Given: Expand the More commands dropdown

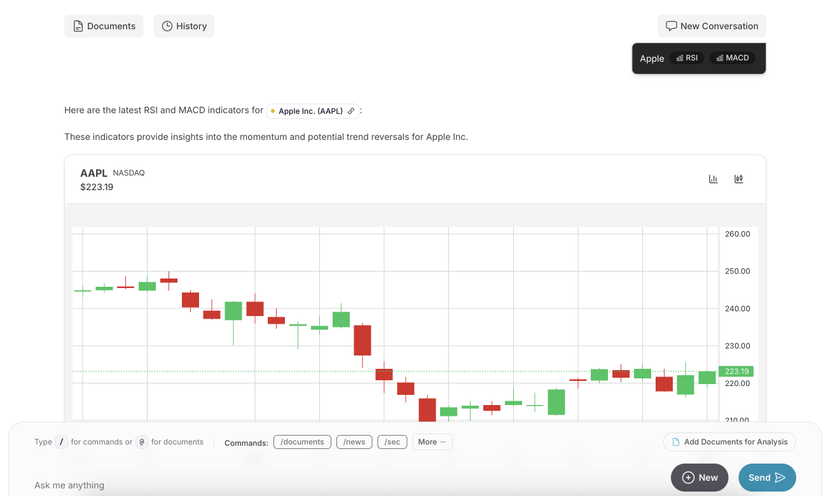Looking at the screenshot, I should [x=432, y=442].
